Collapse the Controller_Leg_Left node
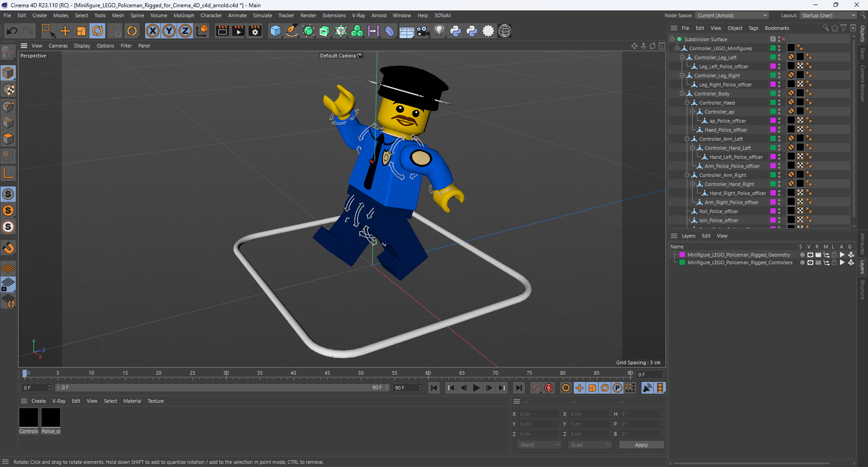The image size is (868, 467). tap(682, 57)
